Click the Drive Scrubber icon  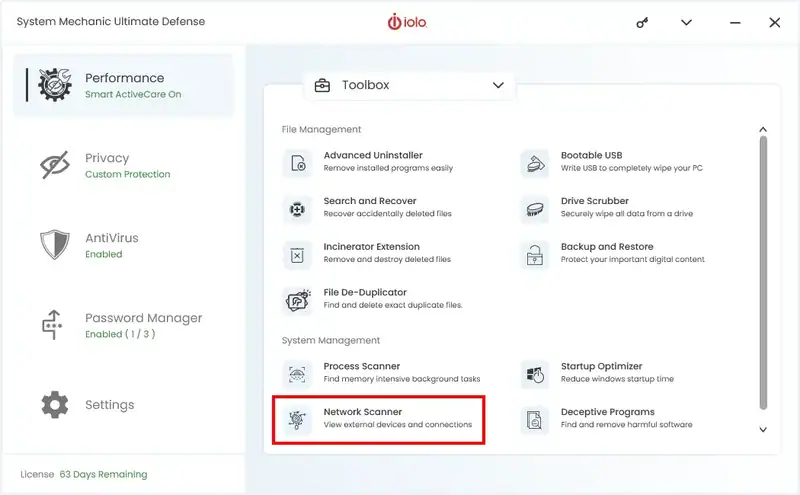coord(535,209)
